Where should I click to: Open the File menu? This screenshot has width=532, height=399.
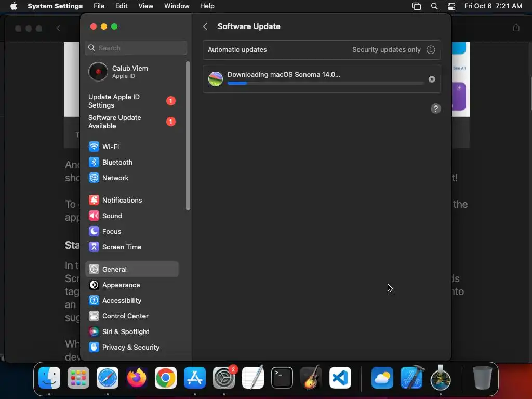pyautogui.click(x=99, y=6)
